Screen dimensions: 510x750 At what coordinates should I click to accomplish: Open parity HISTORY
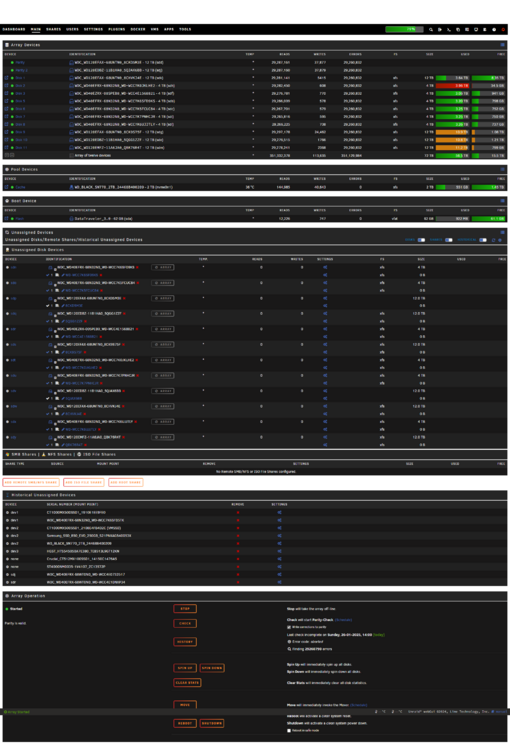(185, 642)
